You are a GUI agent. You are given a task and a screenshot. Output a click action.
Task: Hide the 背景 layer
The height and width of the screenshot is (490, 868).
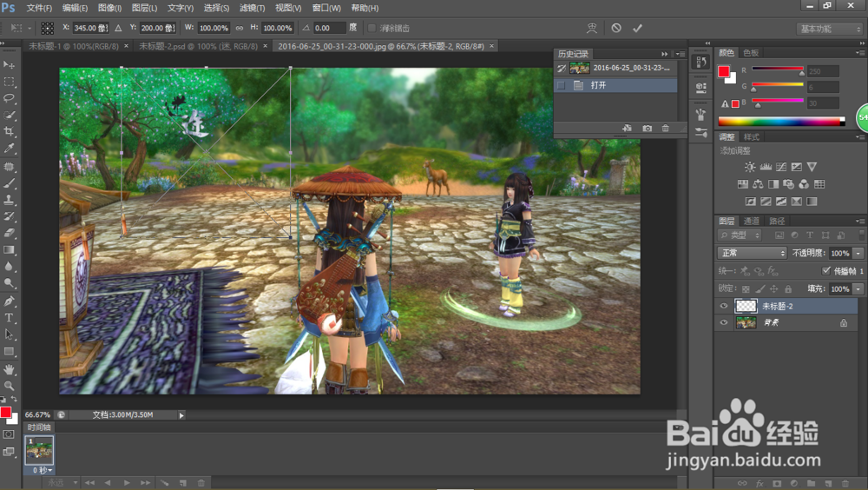coord(724,322)
